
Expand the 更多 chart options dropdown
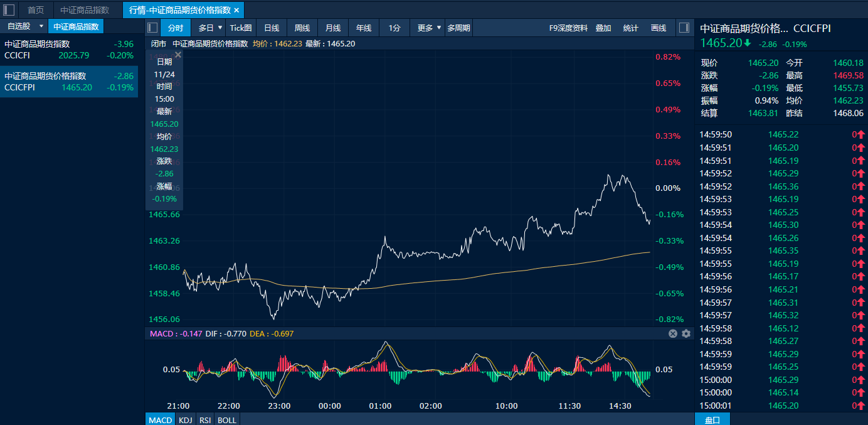click(x=439, y=28)
